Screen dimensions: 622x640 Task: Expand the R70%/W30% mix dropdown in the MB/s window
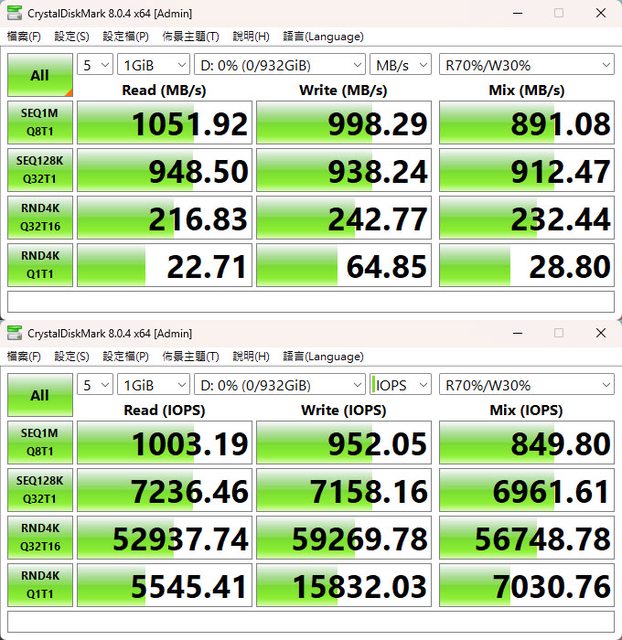(x=526, y=65)
